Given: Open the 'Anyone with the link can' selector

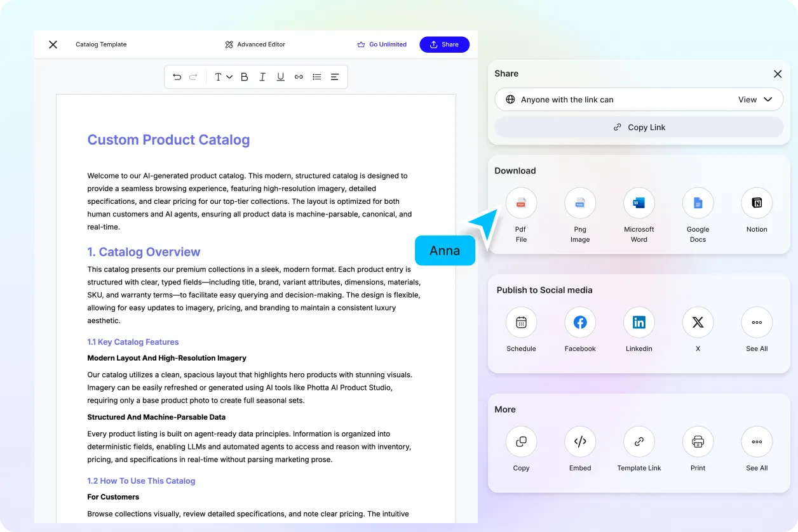Looking at the screenshot, I should tap(569, 99).
